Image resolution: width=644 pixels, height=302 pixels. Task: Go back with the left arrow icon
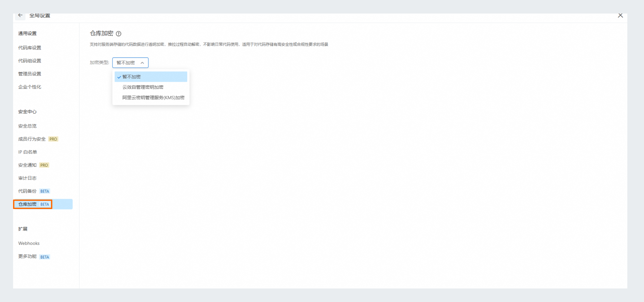[x=20, y=16]
